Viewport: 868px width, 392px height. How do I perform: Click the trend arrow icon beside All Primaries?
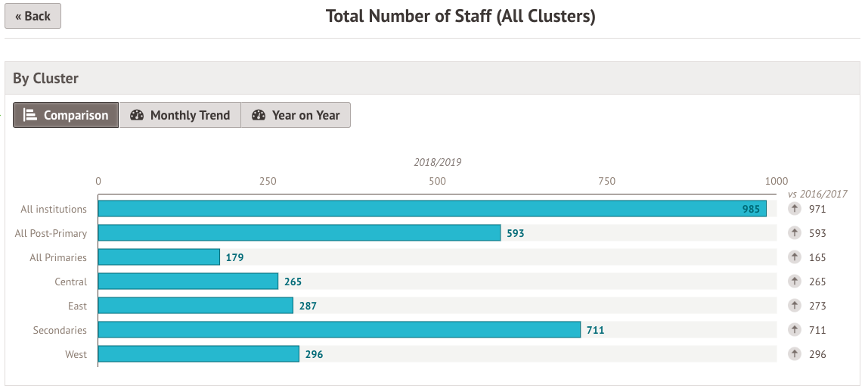click(794, 257)
